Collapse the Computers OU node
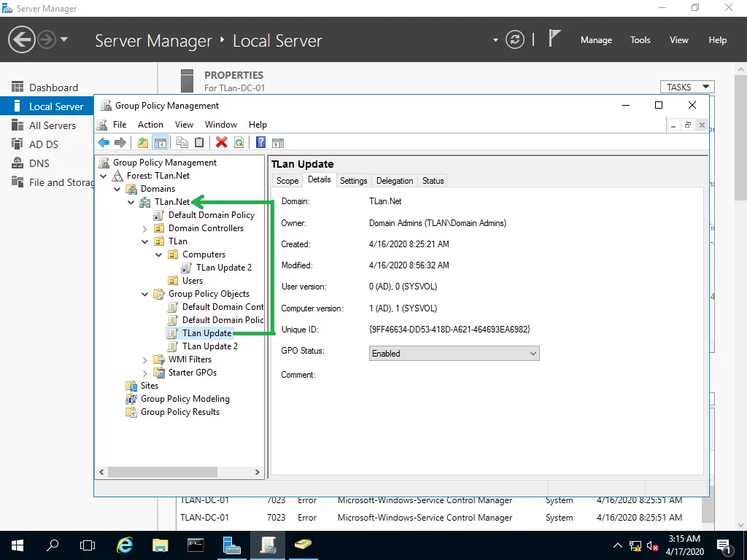The width and height of the screenshot is (747, 560). tap(158, 254)
